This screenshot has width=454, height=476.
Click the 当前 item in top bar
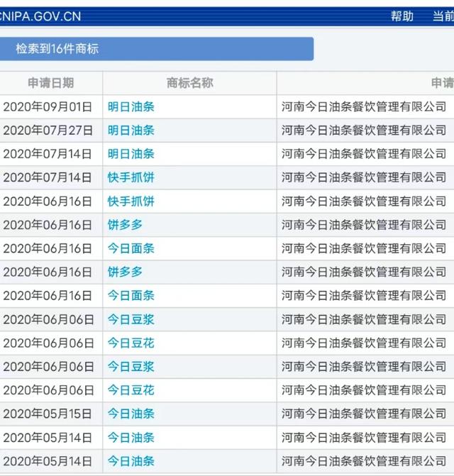coord(443,16)
